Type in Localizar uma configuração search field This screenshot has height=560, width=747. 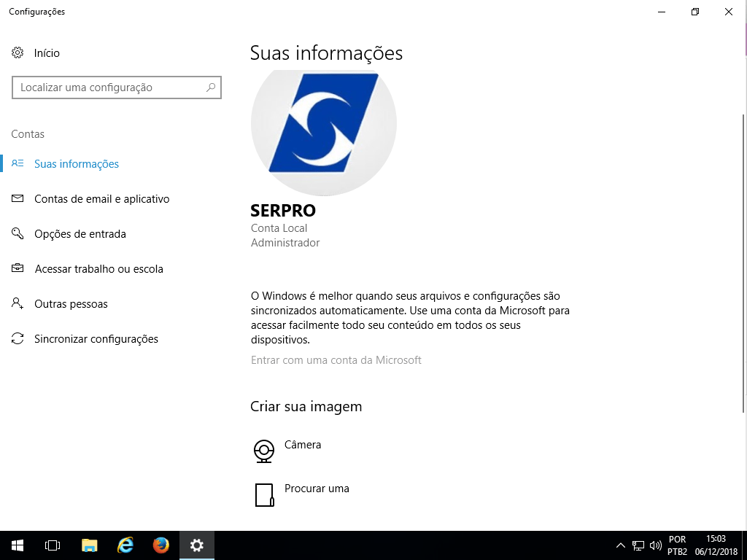tap(109, 87)
